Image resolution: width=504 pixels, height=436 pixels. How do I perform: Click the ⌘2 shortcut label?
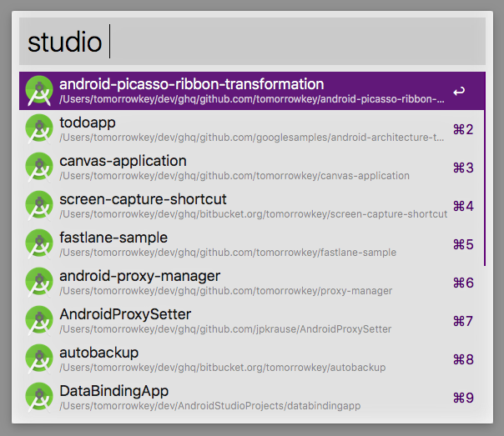click(462, 129)
